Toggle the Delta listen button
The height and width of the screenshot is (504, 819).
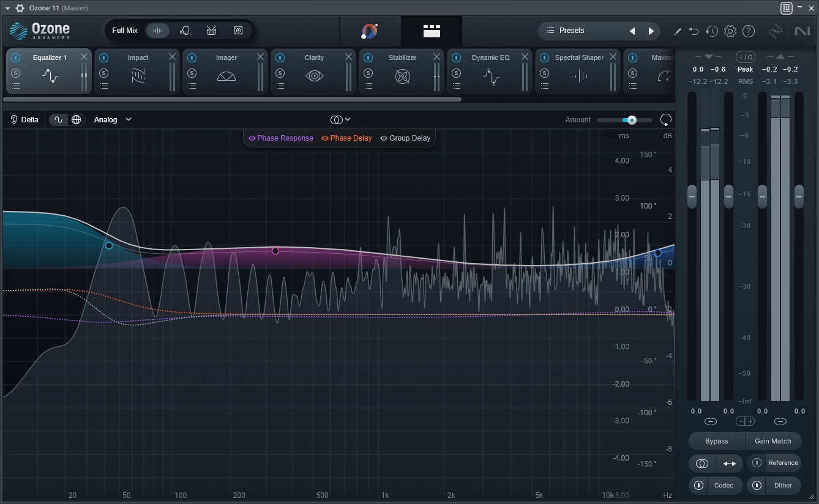24,120
